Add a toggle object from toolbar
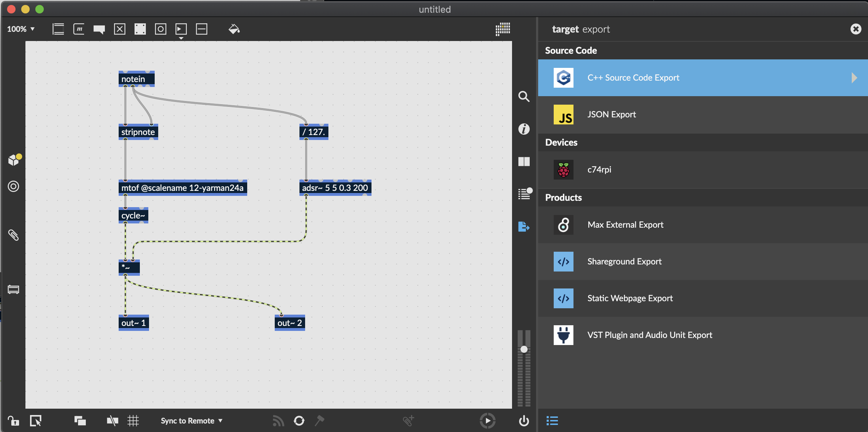This screenshot has width=868, height=432. [120, 29]
